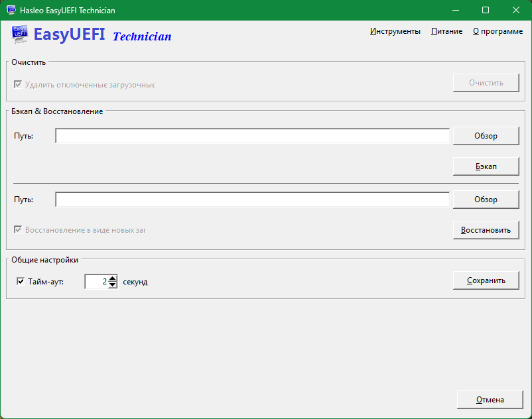This screenshot has height=419, width=532.
Task: Click the disabled Очистить button
Action: pos(486,83)
